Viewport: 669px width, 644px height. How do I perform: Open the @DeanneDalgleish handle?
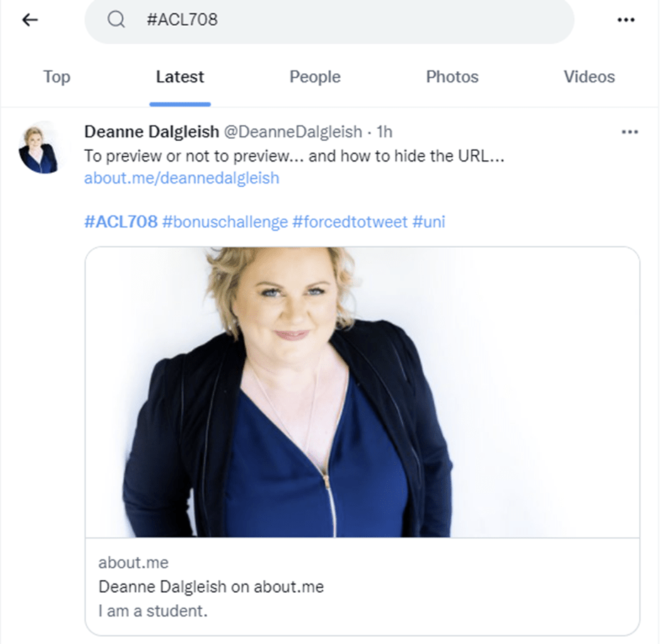[x=293, y=132]
